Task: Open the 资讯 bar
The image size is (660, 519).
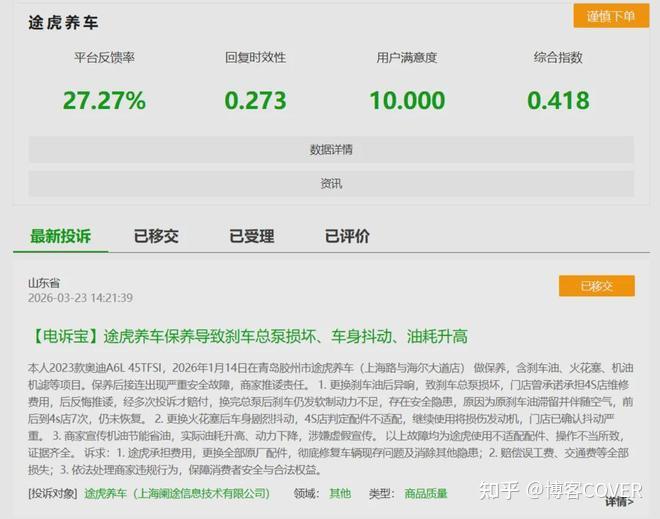Action: tap(331, 184)
